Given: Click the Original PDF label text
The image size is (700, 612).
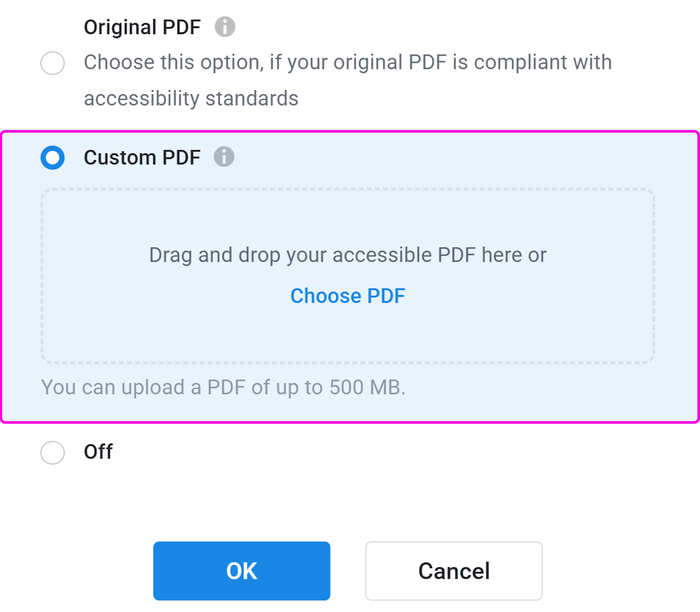Looking at the screenshot, I should [x=142, y=27].
